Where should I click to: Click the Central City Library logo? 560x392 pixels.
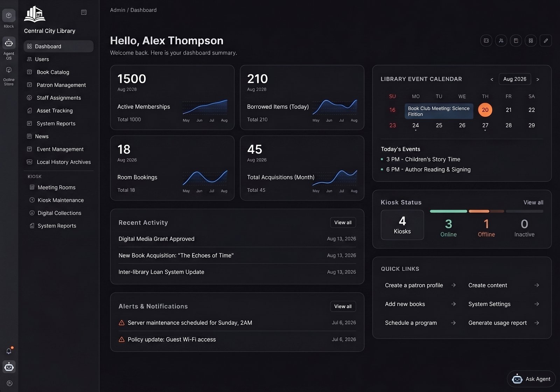(35, 14)
